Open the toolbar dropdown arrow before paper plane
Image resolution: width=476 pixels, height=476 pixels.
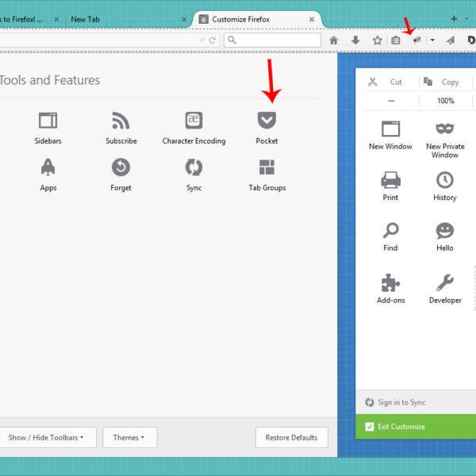pos(432,40)
